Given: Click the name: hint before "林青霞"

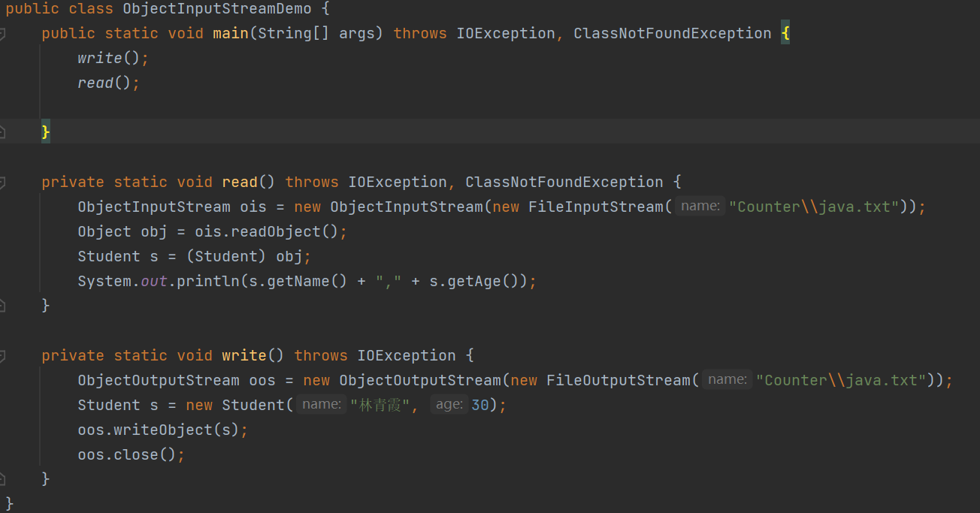Looking at the screenshot, I should pos(322,405).
